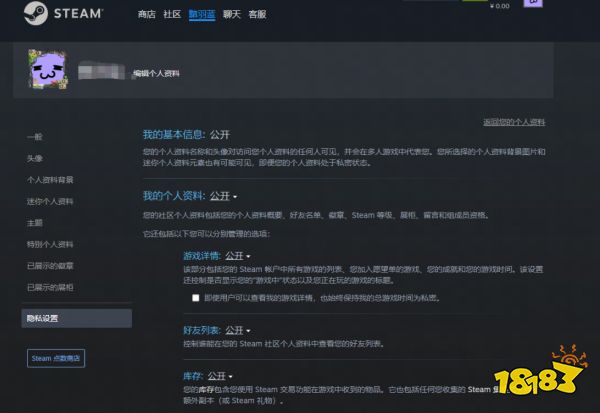The image size is (600, 413).
Task: Expand the 游戏详情 公开 dropdown
Action: click(238, 256)
